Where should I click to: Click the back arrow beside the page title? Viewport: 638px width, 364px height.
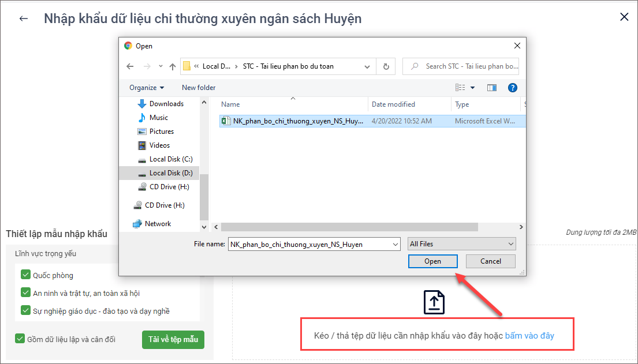pyautogui.click(x=24, y=18)
